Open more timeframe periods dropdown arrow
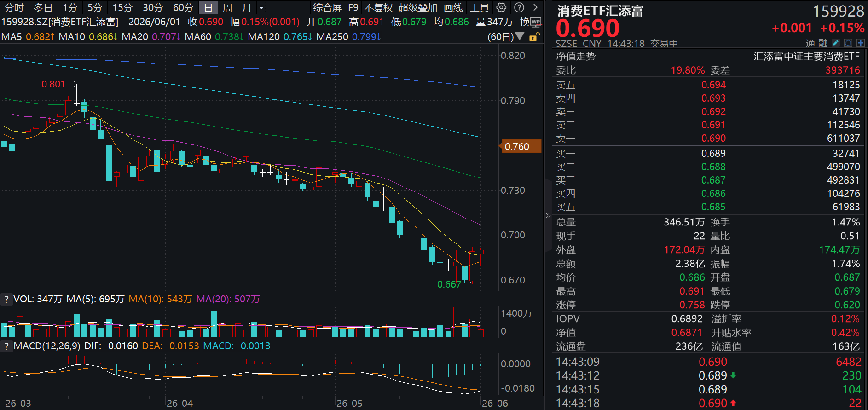Viewport: 868px width, 410px height. coord(261,7)
